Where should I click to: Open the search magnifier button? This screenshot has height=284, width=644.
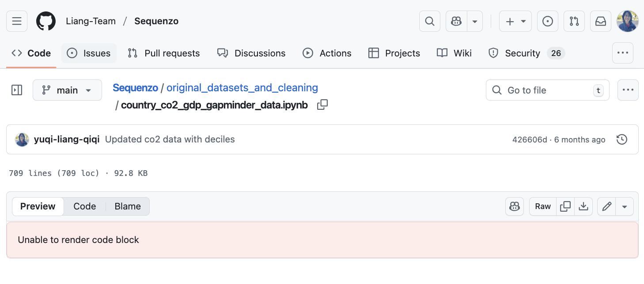click(429, 21)
